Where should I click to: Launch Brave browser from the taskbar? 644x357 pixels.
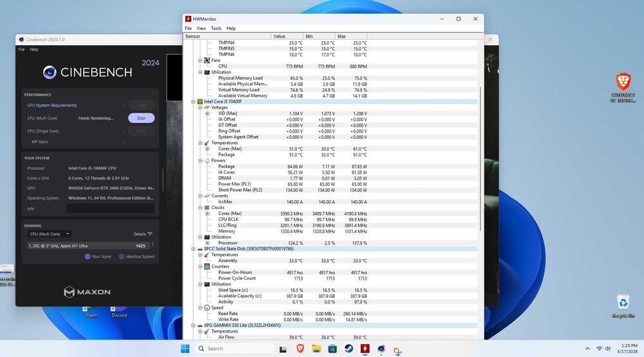pos(300,349)
